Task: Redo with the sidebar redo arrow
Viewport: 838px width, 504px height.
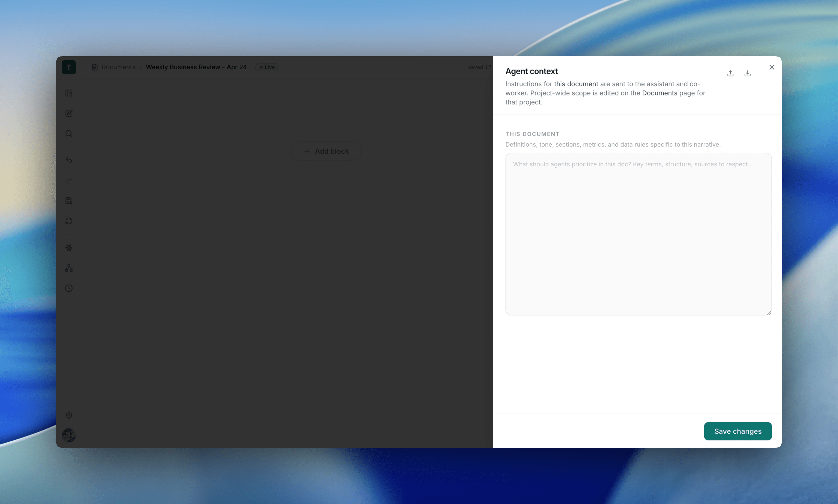Action: [x=69, y=180]
